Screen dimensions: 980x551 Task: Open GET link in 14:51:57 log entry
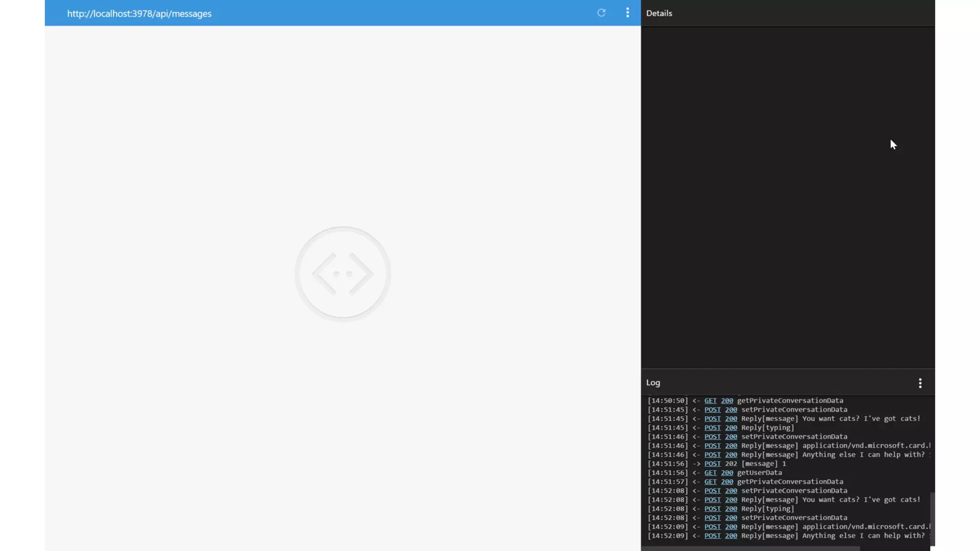710,482
